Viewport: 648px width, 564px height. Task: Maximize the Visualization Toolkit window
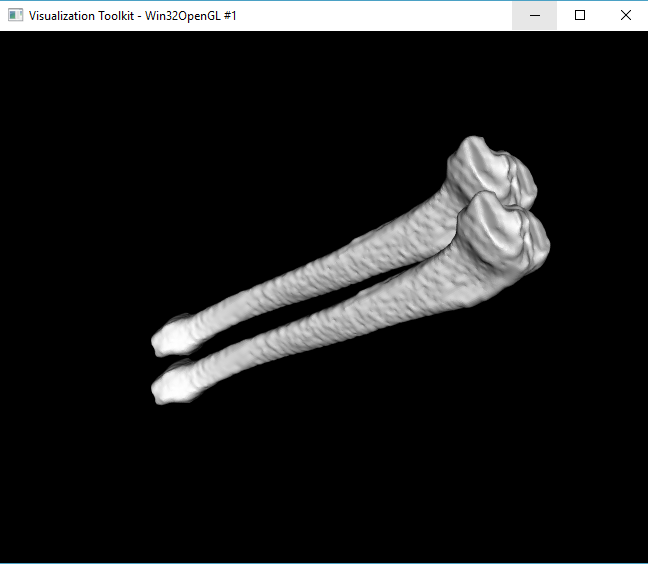(580, 16)
